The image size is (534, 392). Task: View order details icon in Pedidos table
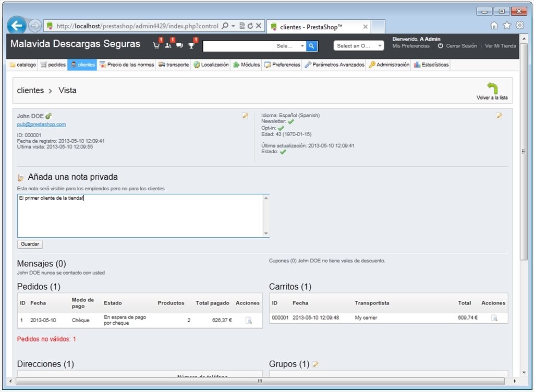tap(249, 320)
